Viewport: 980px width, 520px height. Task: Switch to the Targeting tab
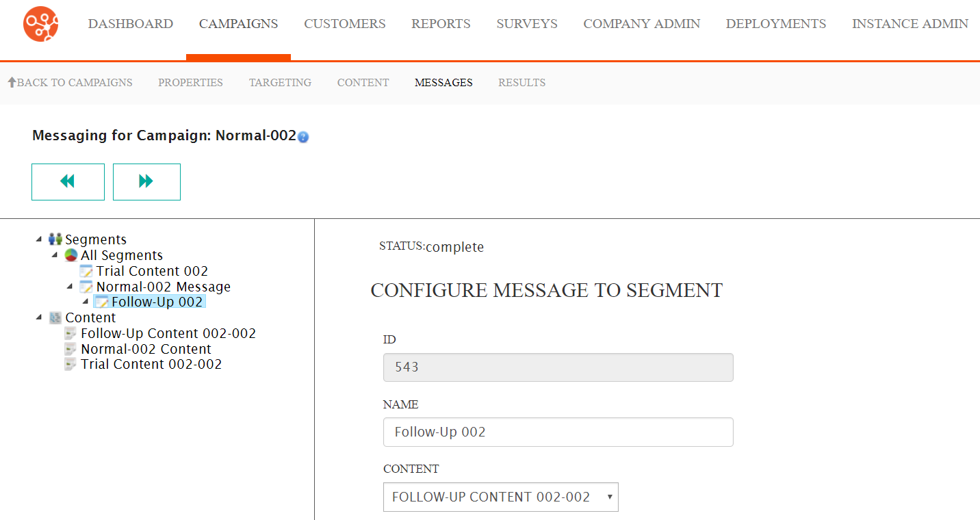(280, 83)
